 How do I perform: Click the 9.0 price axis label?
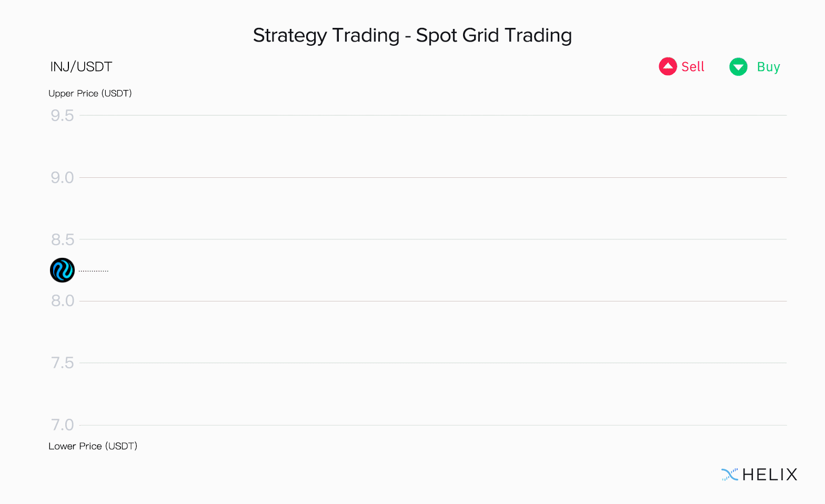tap(62, 178)
